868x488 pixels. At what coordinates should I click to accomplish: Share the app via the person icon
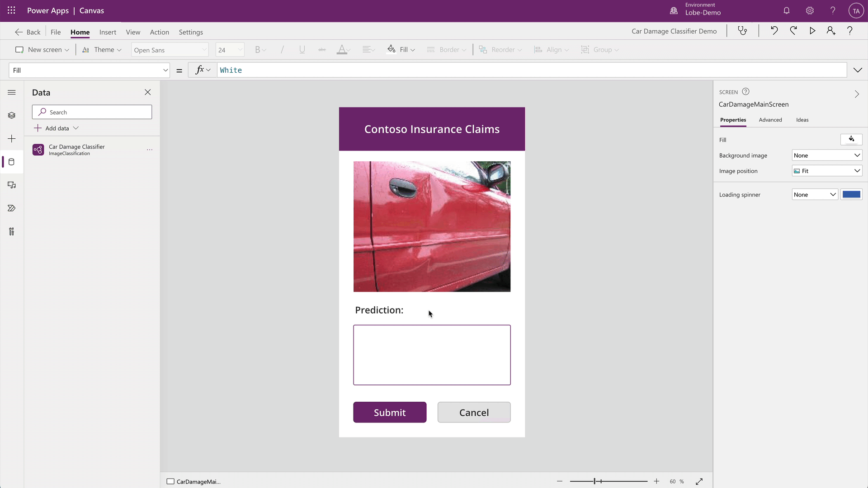tap(830, 31)
